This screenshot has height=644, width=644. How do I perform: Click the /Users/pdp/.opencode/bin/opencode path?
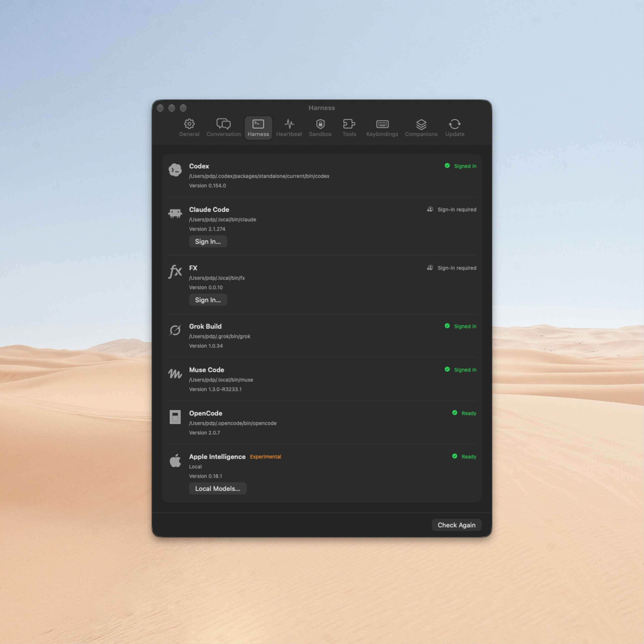tap(233, 423)
